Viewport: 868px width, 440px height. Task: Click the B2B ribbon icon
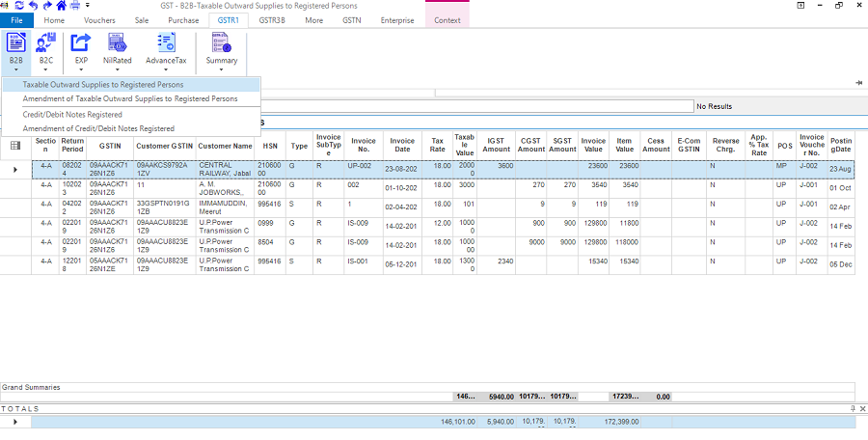16,43
